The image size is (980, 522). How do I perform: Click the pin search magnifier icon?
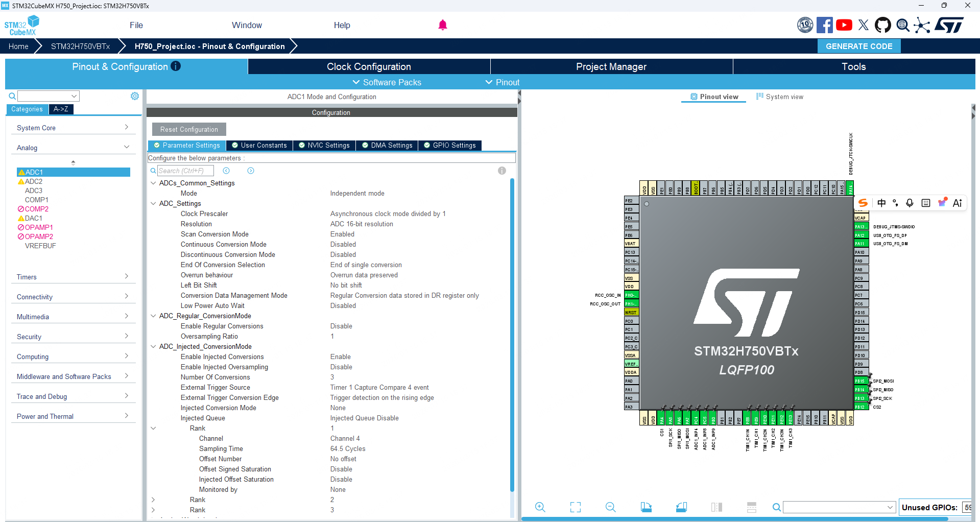click(776, 507)
